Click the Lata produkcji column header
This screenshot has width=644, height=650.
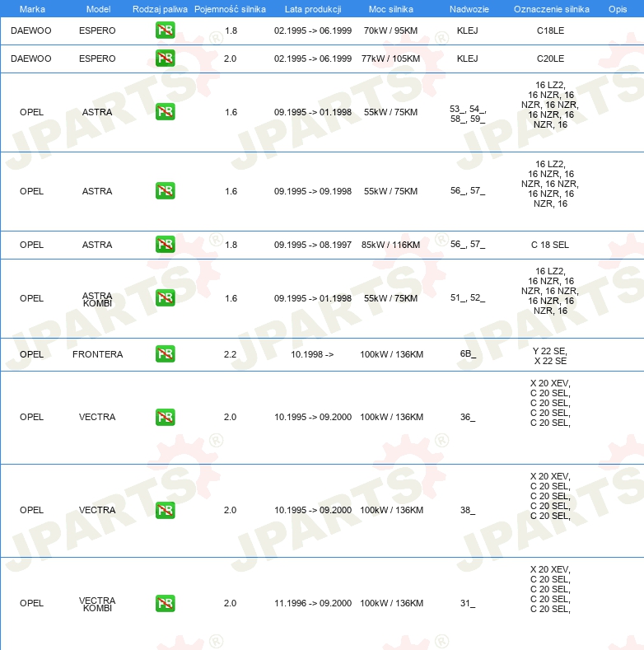tap(313, 9)
